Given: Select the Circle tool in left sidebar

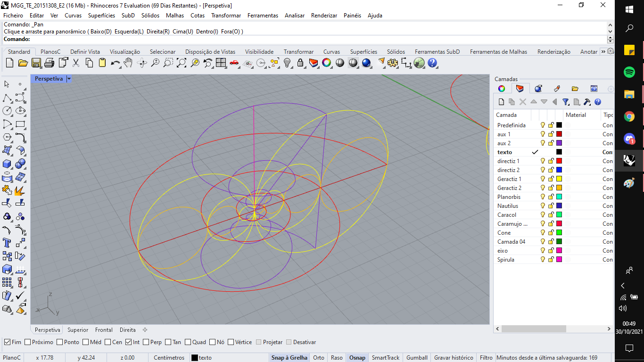Looking at the screenshot, I should [7, 111].
